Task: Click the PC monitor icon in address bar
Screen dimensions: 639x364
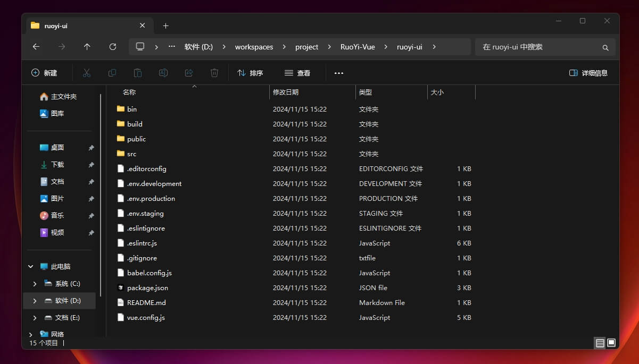Action: click(x=140, y=47)
